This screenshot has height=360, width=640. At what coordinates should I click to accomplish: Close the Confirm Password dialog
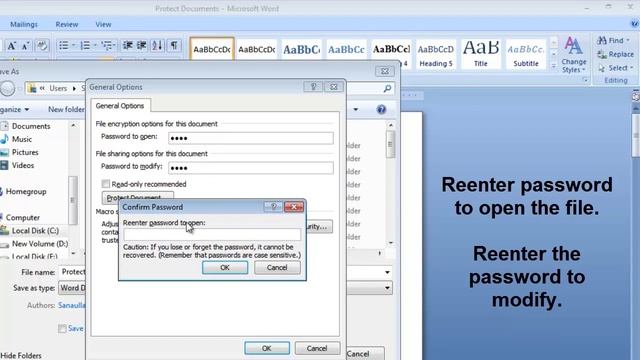[x=293, y=207]
